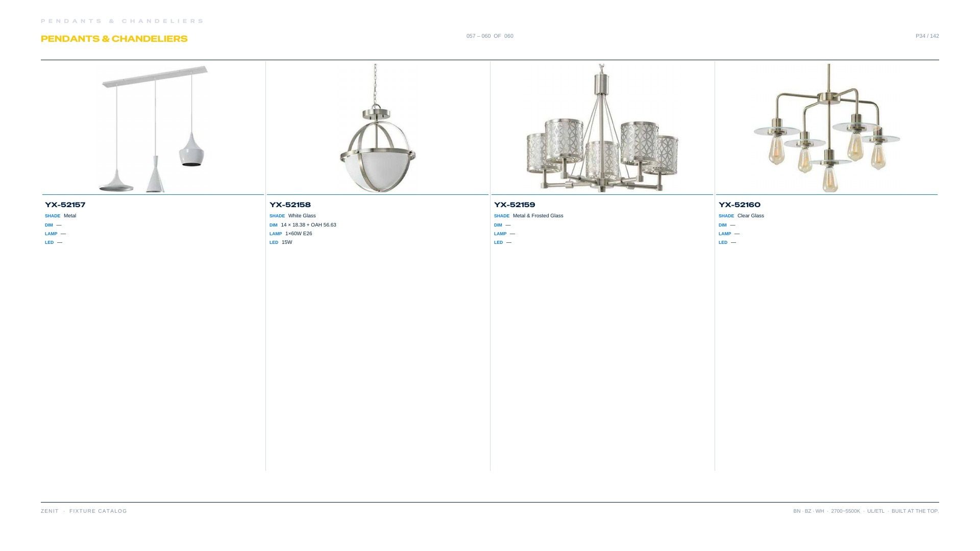Select the YX-52160 model number

pos(740,205)
